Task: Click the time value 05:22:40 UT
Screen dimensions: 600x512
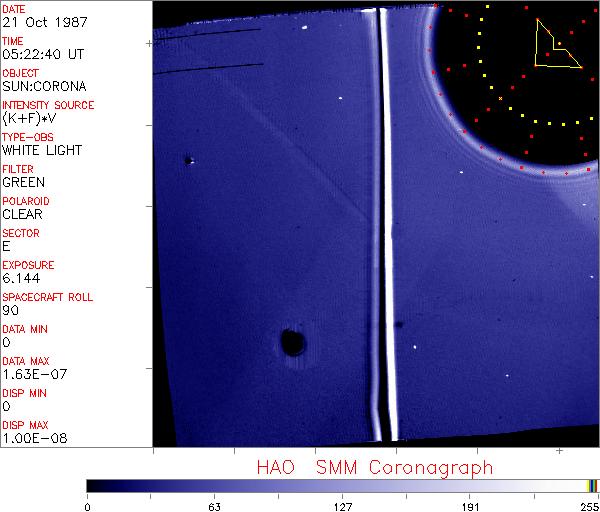Action: [x=42, y=55]
